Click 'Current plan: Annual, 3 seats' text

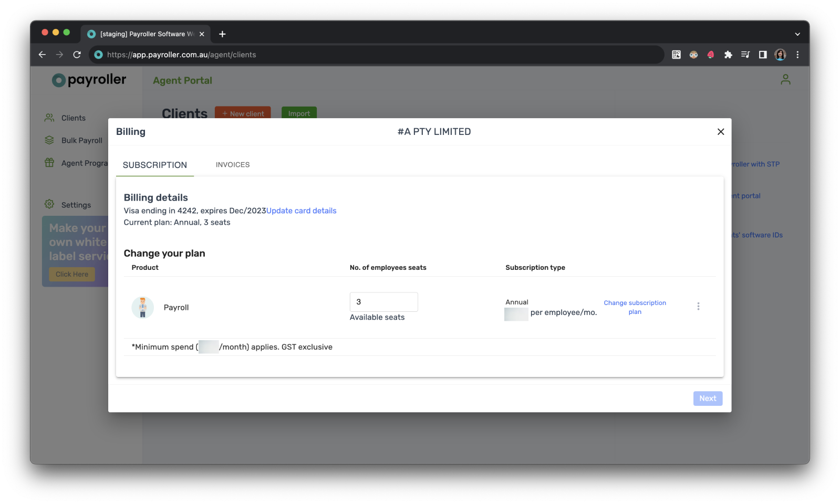pos(177,223)
